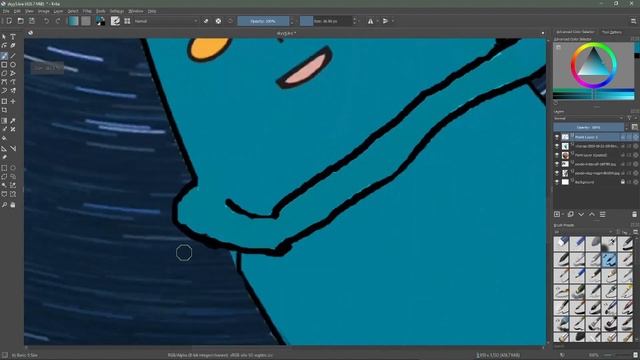The image size is (640, 360).
Task: Open the brush presets chooser
Action: (x=127, y=21)
